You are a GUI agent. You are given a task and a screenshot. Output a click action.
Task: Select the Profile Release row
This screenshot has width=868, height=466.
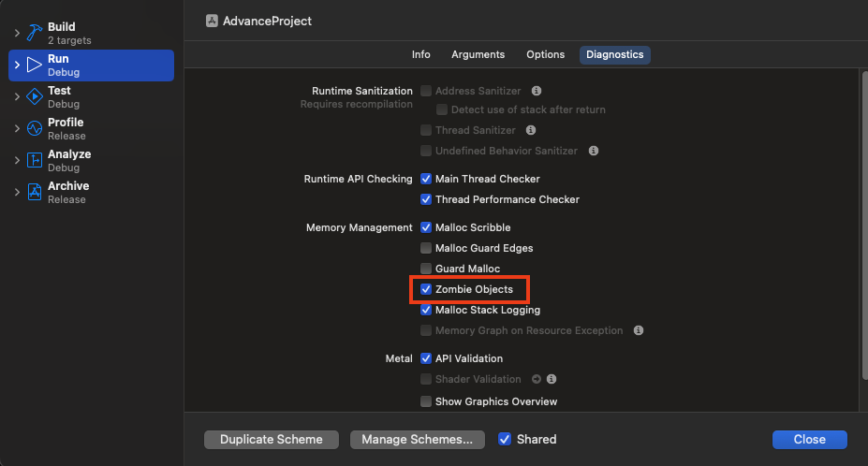[92, 128]
